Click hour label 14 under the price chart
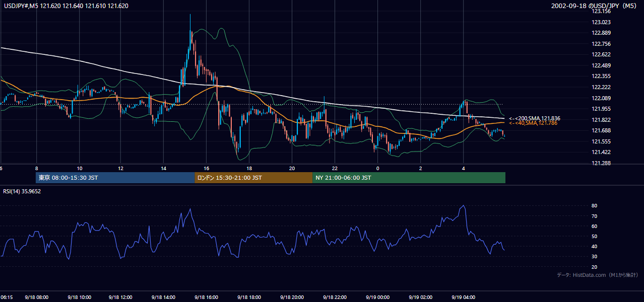Screen dimensions: 644x302 (164, 168)
